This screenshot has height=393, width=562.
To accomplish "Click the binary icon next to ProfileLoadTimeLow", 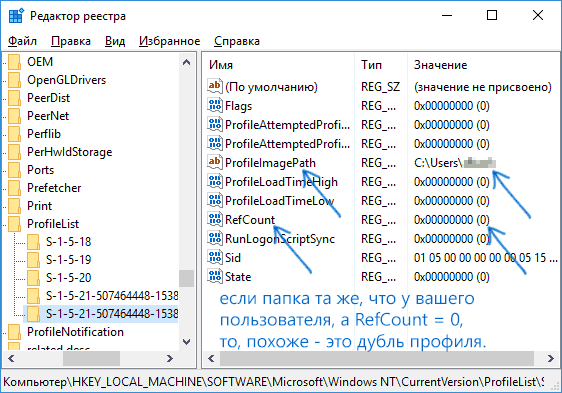I will click(x=215, y=200).
